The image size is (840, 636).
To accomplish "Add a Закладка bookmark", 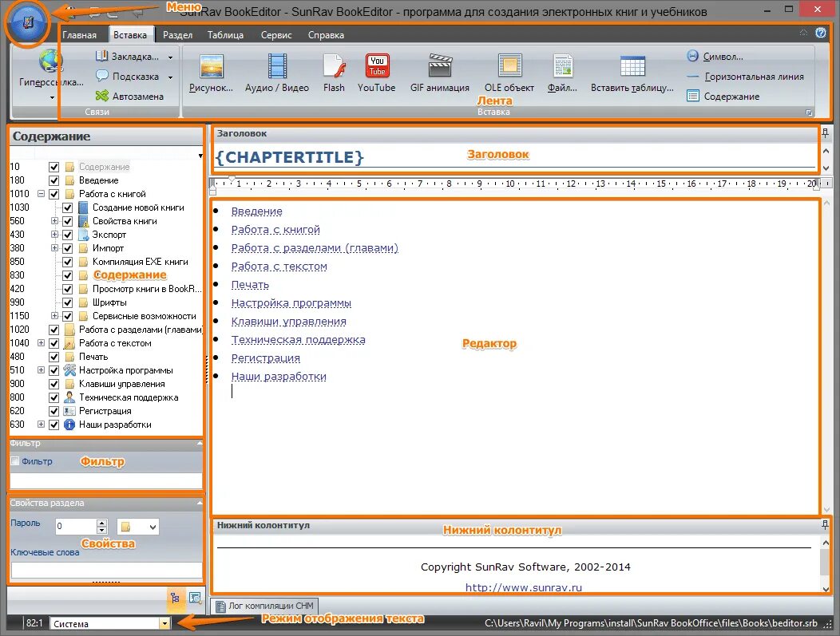I will tap(127, 56).
